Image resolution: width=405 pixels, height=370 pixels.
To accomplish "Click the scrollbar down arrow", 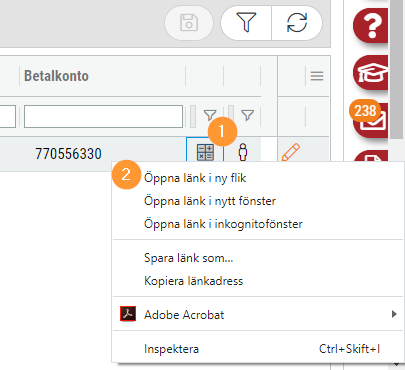I will point(396,364).
